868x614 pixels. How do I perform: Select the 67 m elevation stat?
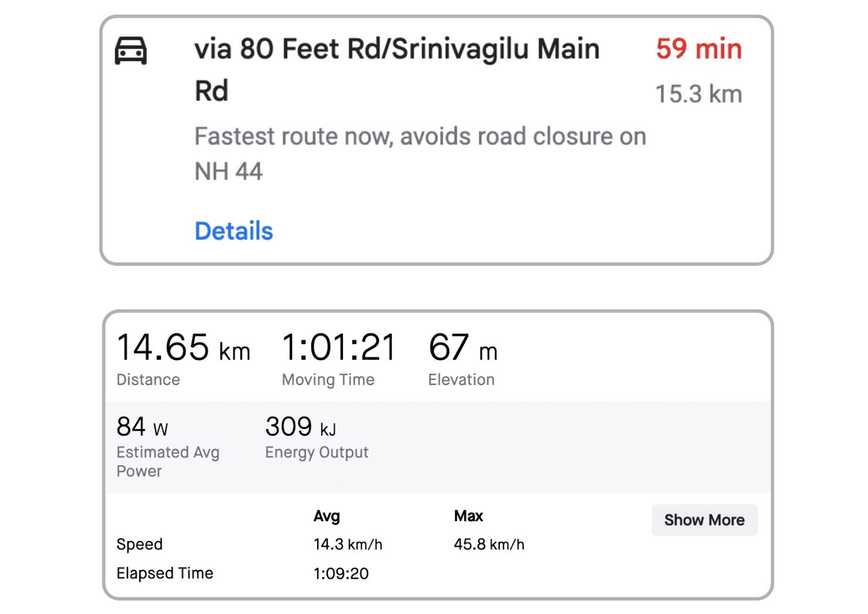tap(463, 348)
